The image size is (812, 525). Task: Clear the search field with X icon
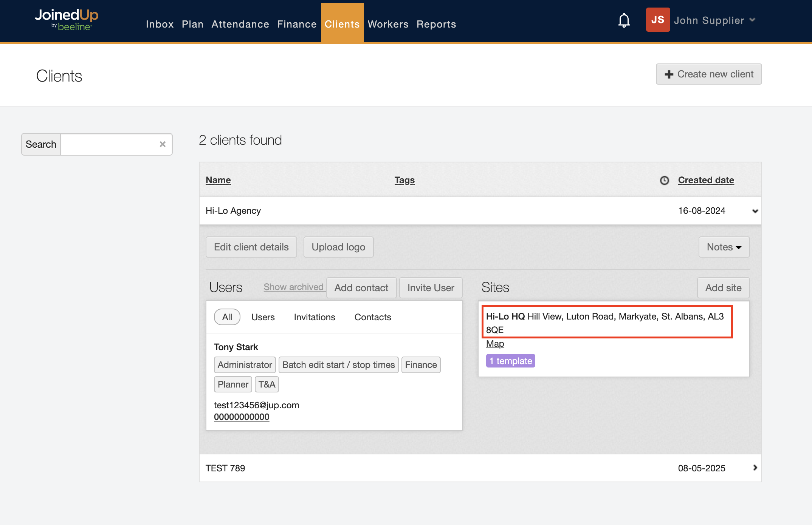tap(163, 144)
